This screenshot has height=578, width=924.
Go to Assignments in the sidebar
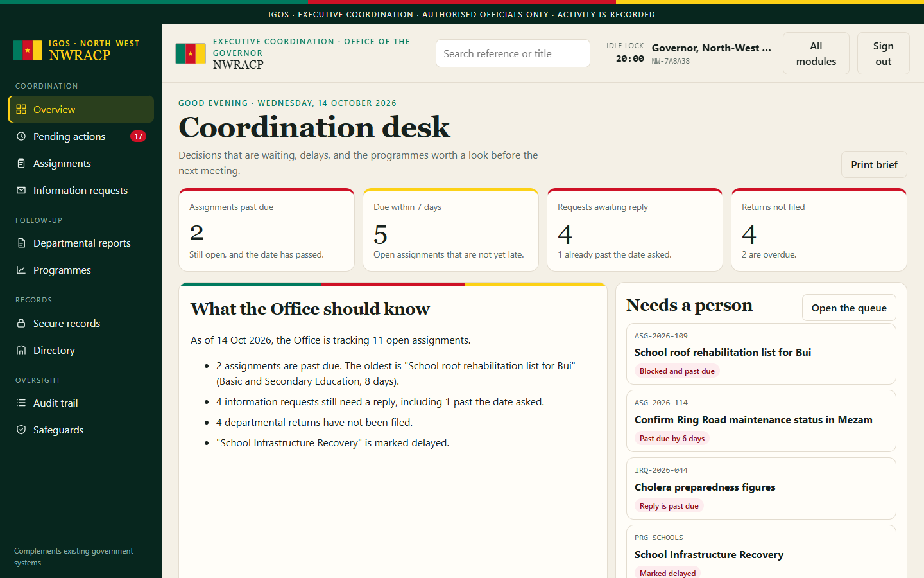click(x=81, y=163)
